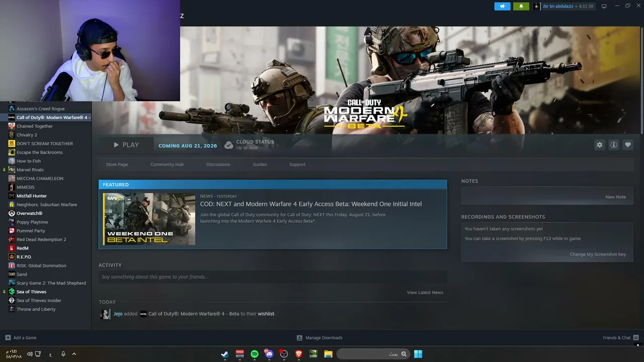Image resolution: width=644 pixels, height=362 pixels.
Task: Open the game settings gear icon
Action: (x=599, y=145)
